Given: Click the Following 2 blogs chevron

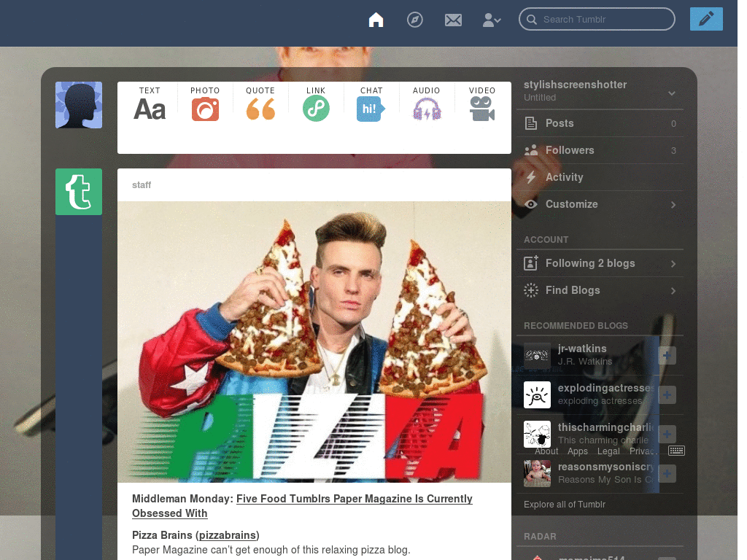Looking at the screenshot, I should click(673, 264).
